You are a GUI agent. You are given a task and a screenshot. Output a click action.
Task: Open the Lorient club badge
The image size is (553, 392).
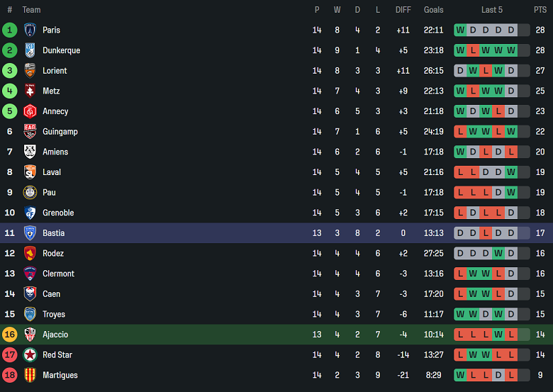click(x=30, y=71)
